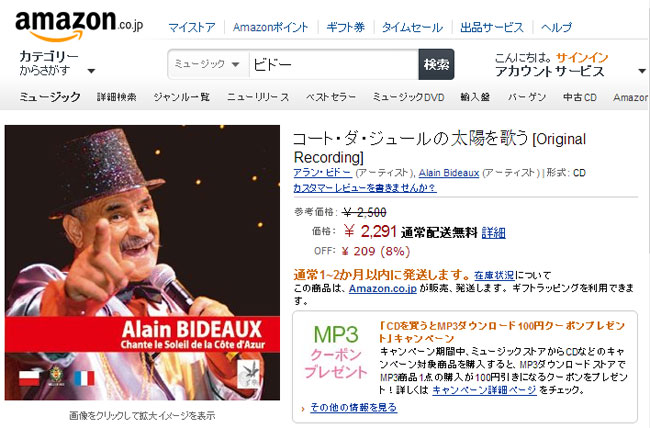The image size is (650, 428).
Task: Expand the カテゴリーからさがす menu arrow
Action: (92, 71)
